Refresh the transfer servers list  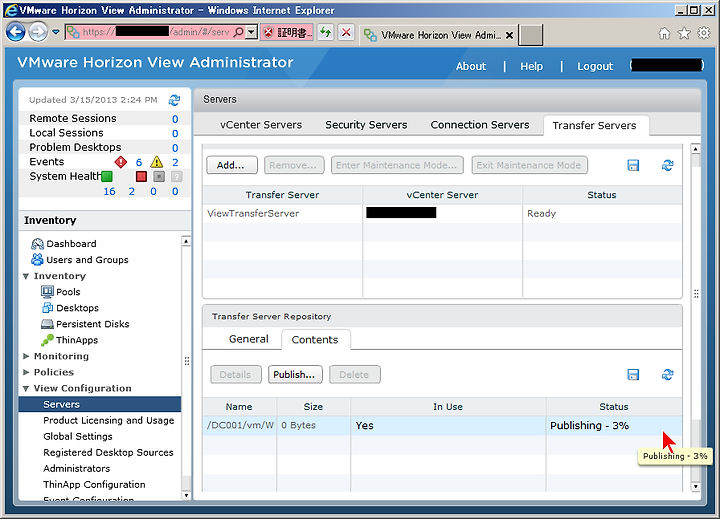click(668, 165)
